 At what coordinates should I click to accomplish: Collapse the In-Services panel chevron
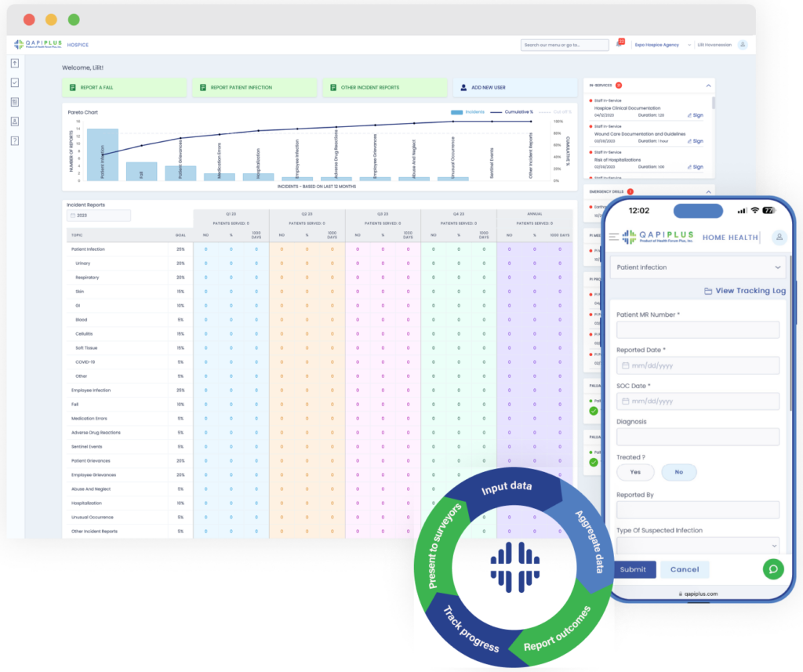pos(708,85)
